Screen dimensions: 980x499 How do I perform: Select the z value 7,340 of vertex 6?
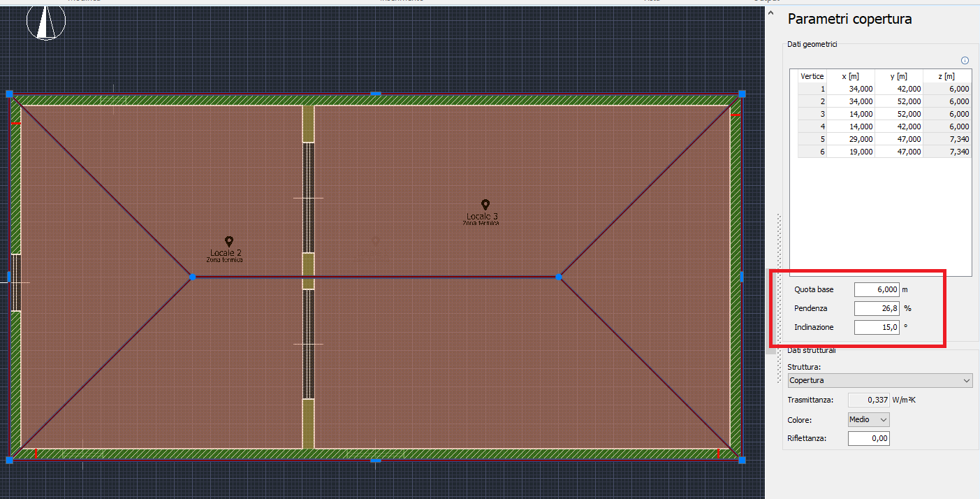click(x=947, y=152)
